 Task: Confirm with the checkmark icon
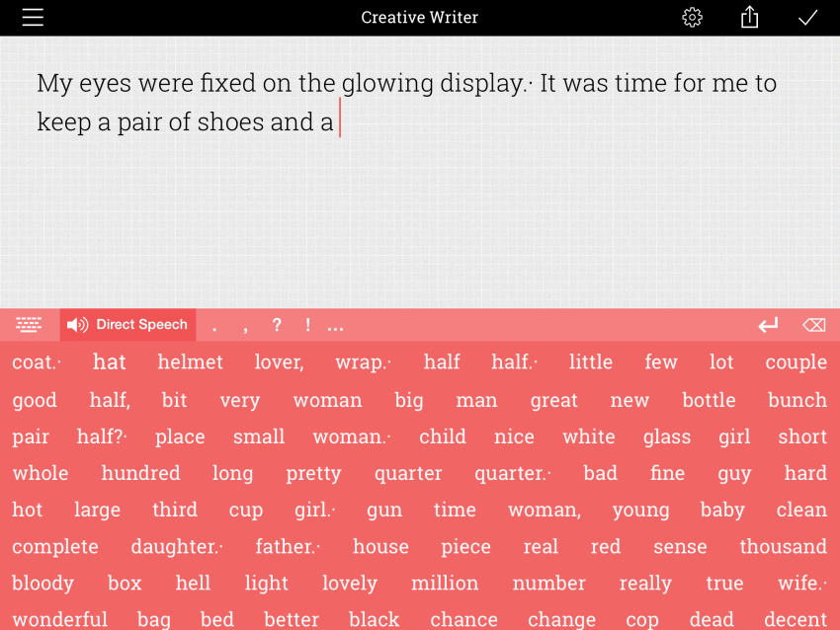[x=807, y=17]
